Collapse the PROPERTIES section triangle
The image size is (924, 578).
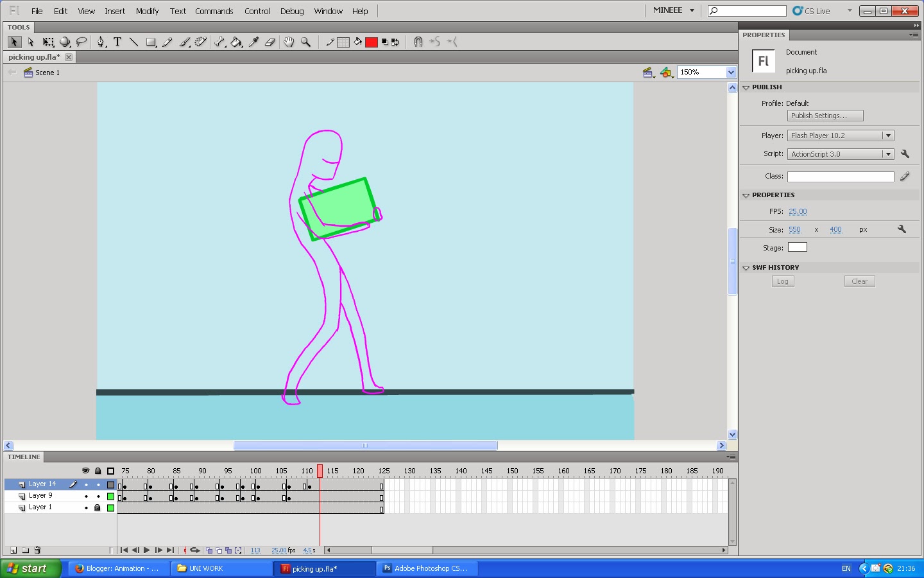point(746,195)
